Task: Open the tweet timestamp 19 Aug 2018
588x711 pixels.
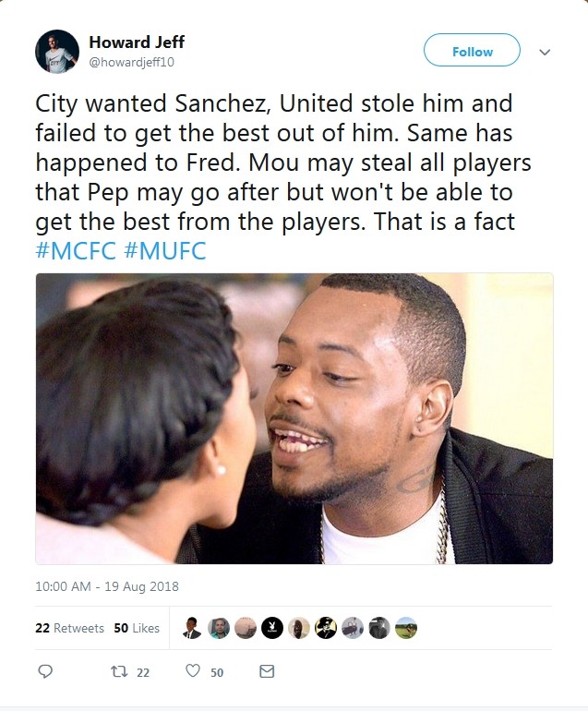Action: pos(107,586)
